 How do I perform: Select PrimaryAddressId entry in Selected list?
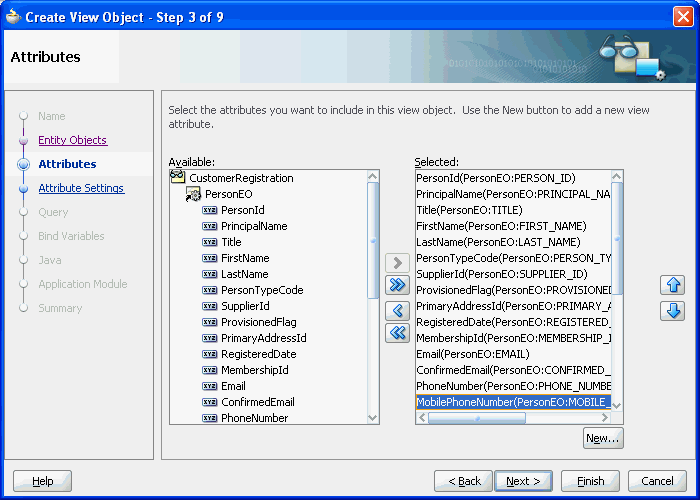pyautogui.click(x=513, y=306)
